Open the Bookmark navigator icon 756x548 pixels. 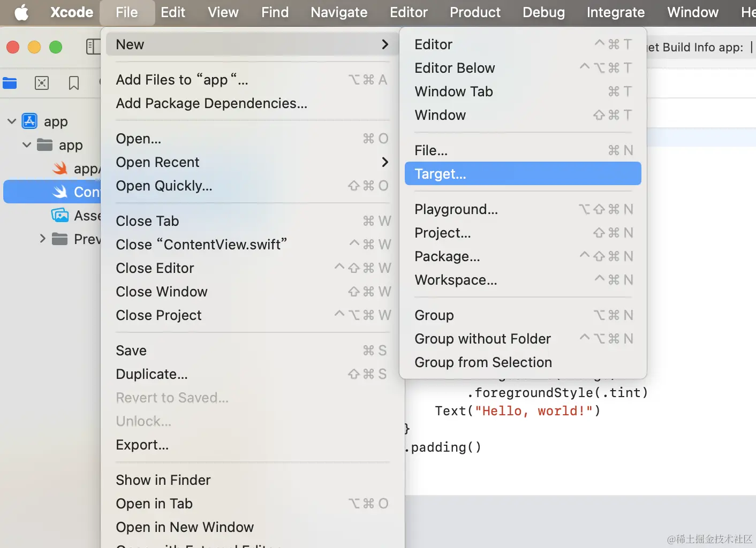[x=74, y=83]
